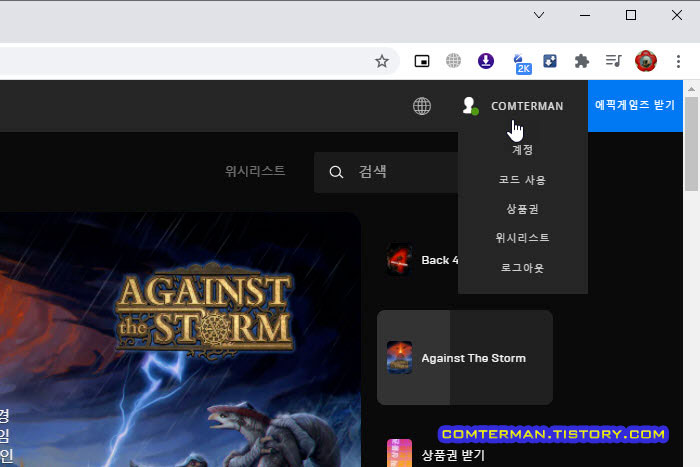This screenshot has width=700, height=467.
Task: Open the media control playlist icon
Action: [614, 60]
